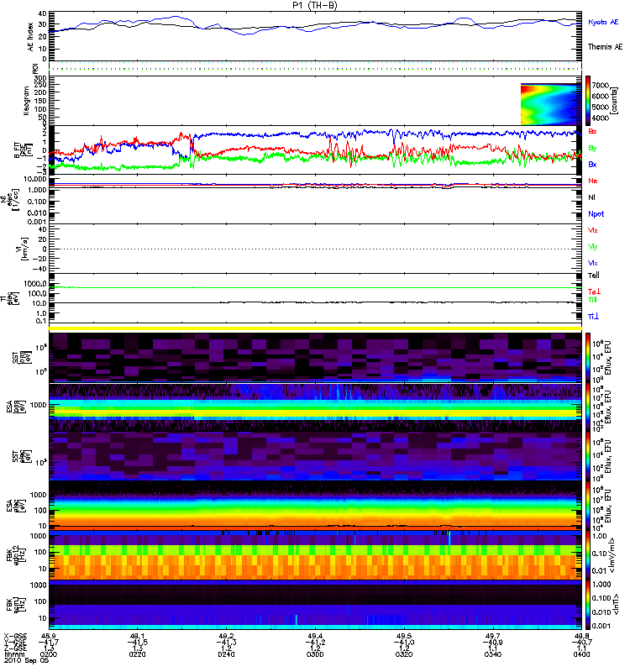This screenshot has width=630, height=672.
Task: Click the ESA ions Eflux color bar
Action: pos(588,407)
